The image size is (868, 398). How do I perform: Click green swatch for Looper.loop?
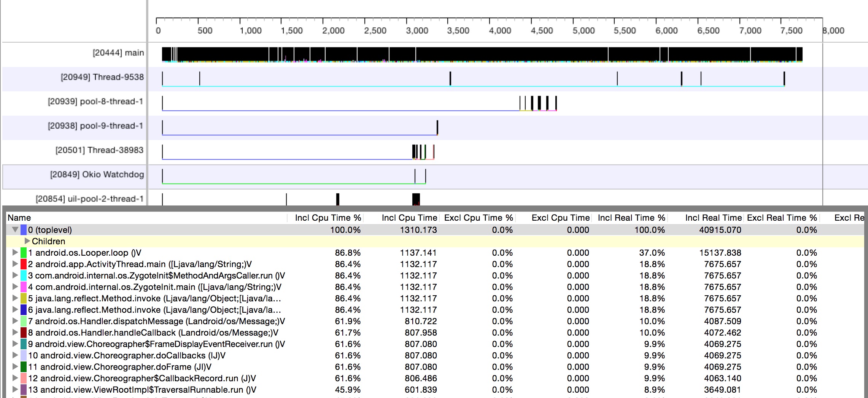[24, 253]
